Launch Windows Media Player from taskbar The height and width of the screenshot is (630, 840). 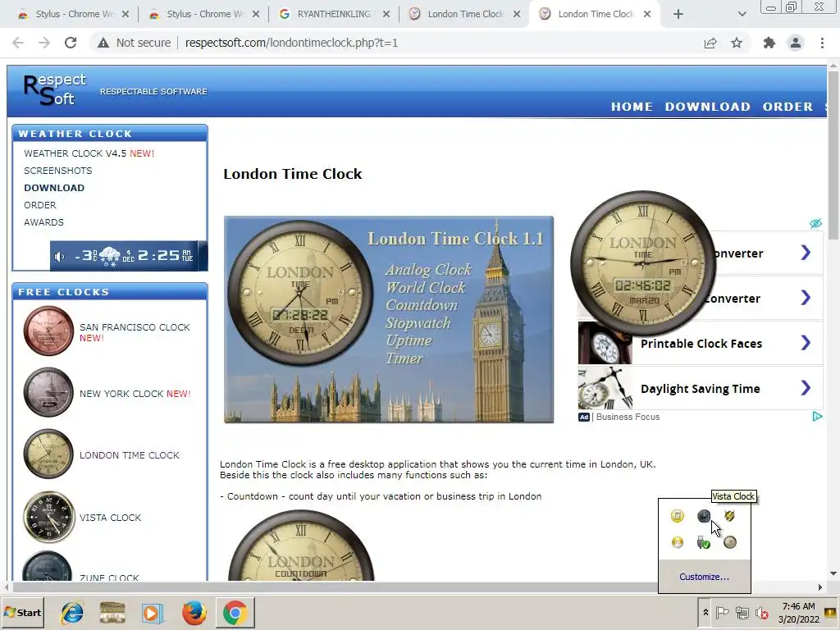pos(153,612)
